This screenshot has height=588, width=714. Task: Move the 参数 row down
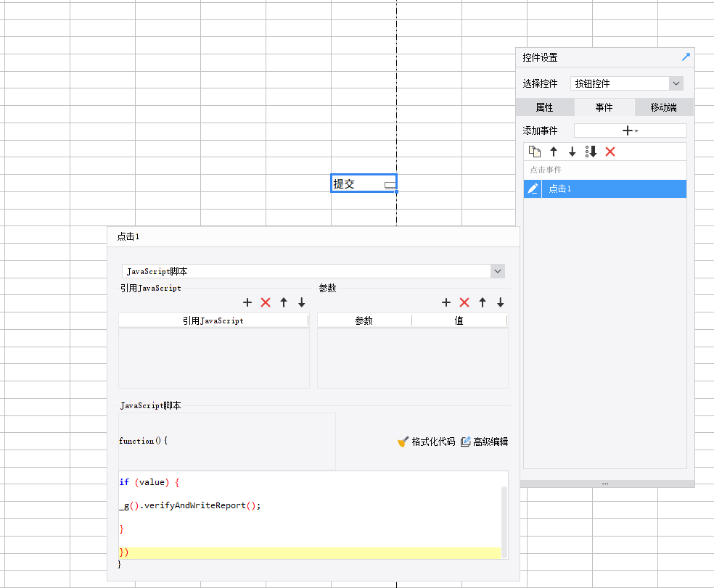coord(501,302)
